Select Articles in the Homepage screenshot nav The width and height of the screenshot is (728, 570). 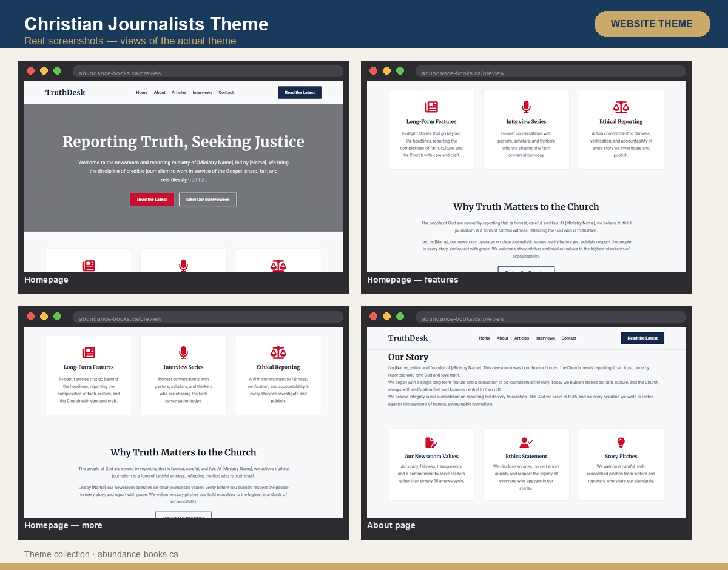pyautogui.click(x=179, y=93)
